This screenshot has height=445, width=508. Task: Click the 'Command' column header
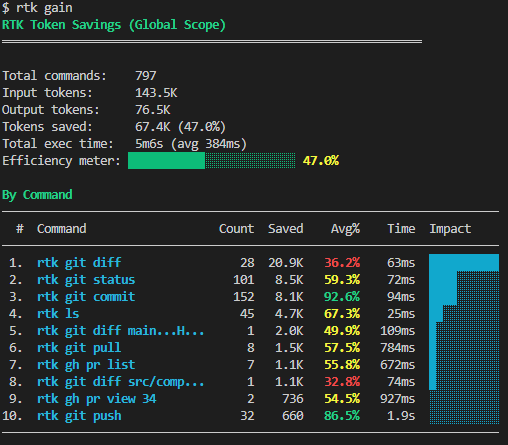click(x=62, y=229)
